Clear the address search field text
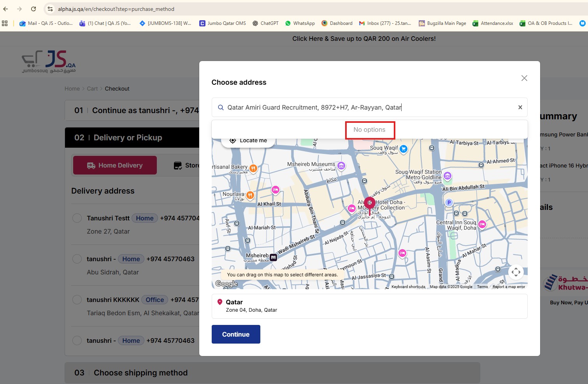 tap(520, 107)
